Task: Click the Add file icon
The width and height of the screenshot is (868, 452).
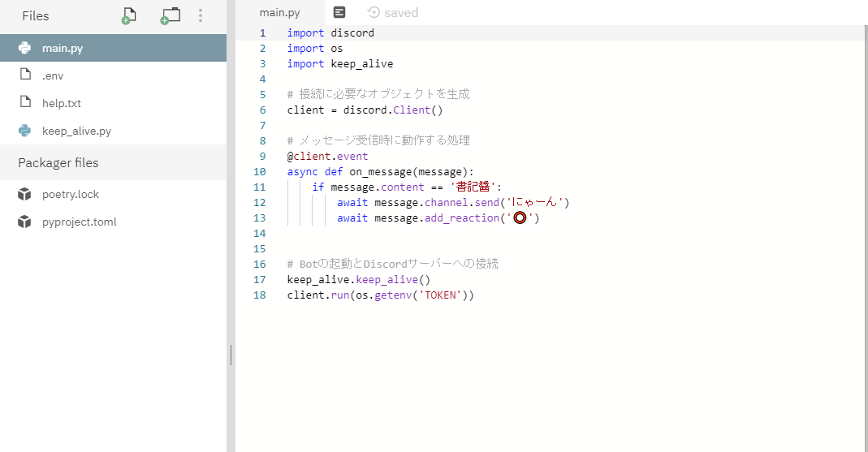Action: (128, 16)
